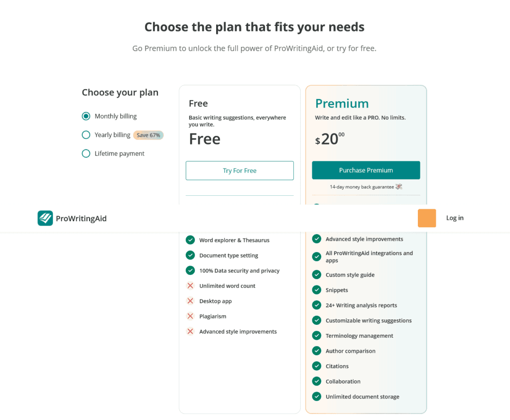Click the red X beside Unlimited word count
This screenshot has height=420, width=510.
tap(190, 285)
